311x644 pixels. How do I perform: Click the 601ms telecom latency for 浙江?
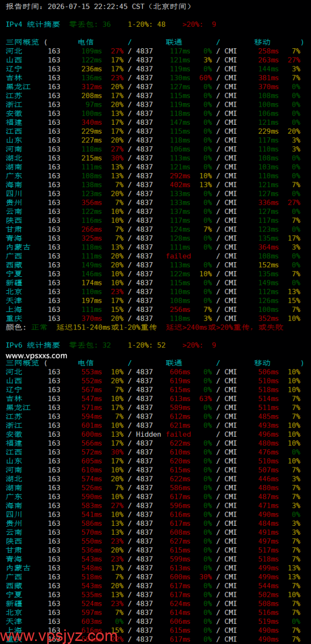[91, 426]
